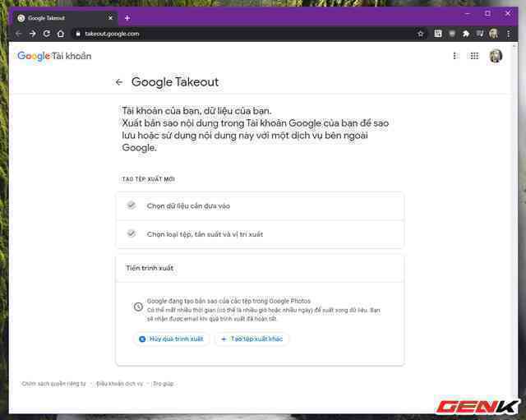
Task: Bookmark this page with the star icon
Action: [420, 34]
